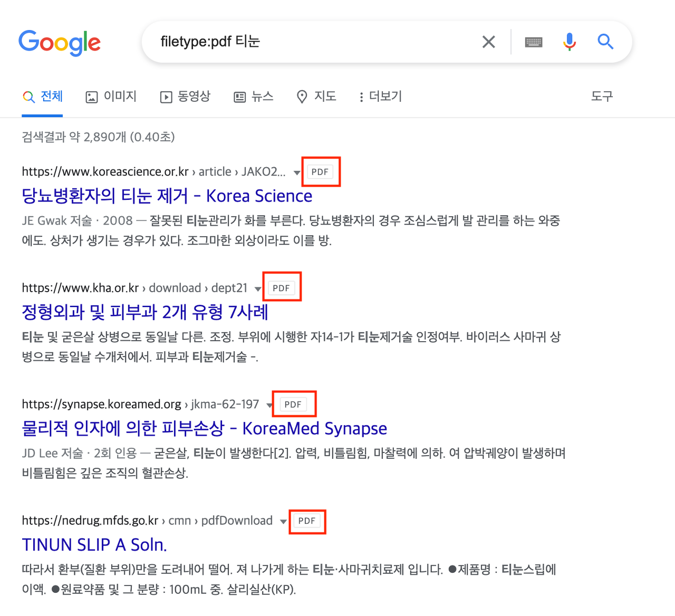The image size is (675, 616).
Task: Open the result TINUN SLIP A Soln.
Action: (x=94, y=545)
